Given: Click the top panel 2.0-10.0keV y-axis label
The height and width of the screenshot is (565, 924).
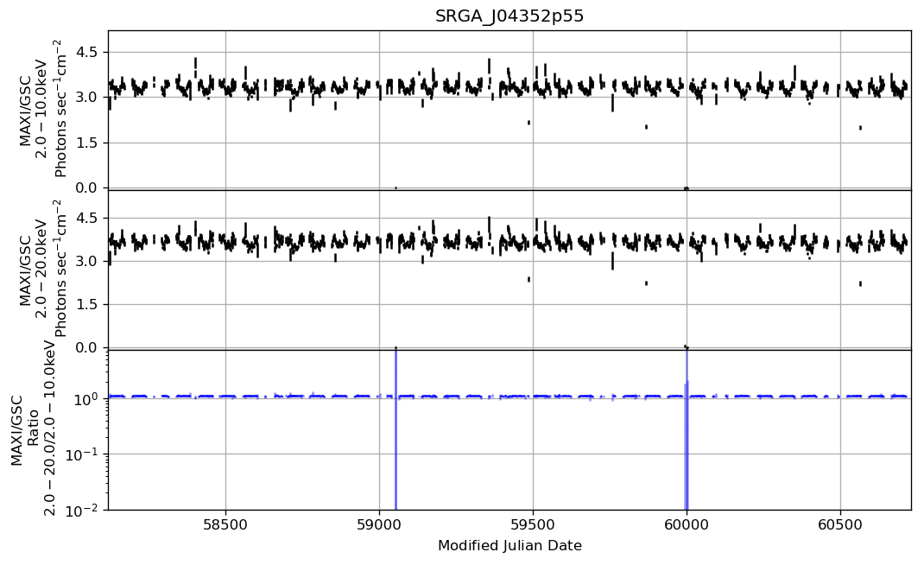Looking at the screenshot, I should [x=42, y=109].
